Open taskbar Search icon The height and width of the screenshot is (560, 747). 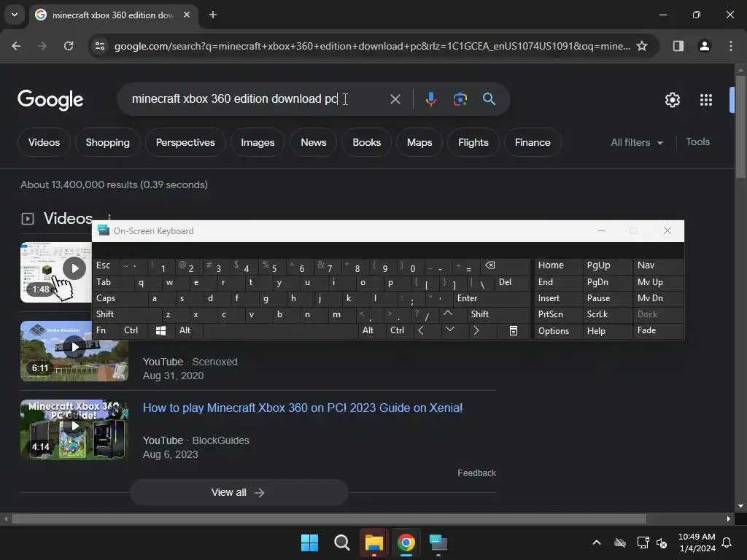point(341,542)
